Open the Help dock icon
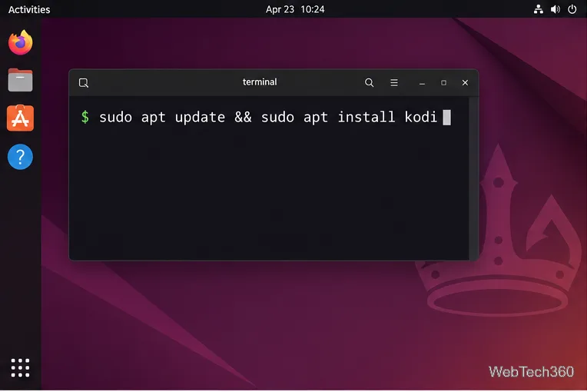587x392 pixels. click(20, 157)
